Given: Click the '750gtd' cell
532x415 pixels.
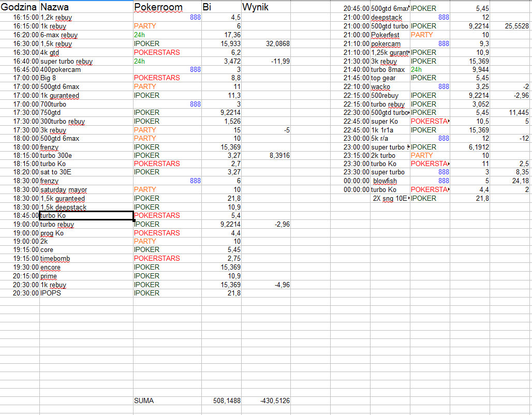Looking at the screenshot, I should point(86,113).
